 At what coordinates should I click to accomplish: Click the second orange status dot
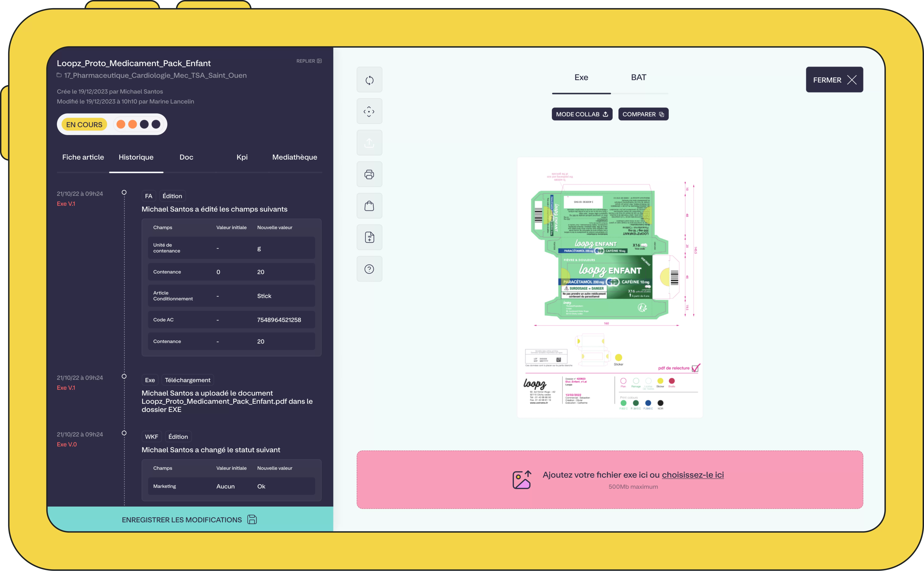(133, 124)
